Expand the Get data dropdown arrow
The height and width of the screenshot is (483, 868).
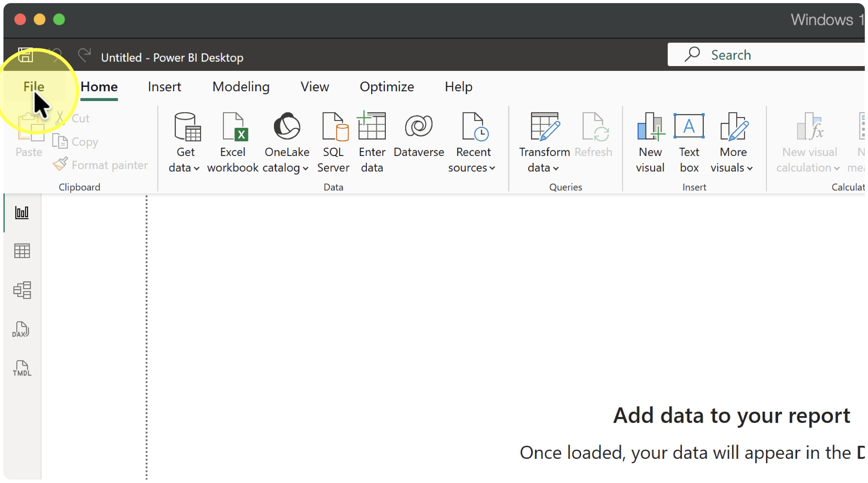[x=197, y=168]
